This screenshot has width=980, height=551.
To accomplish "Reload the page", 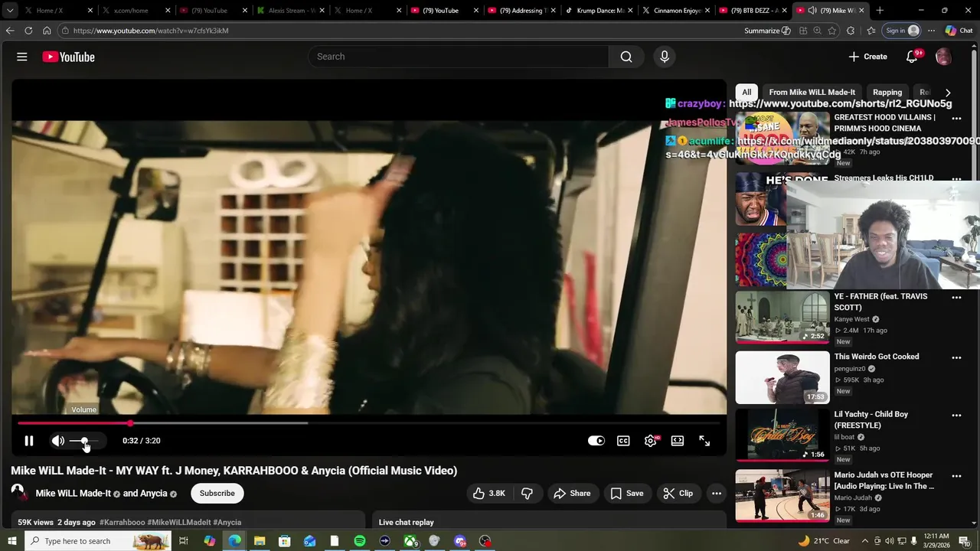I will [28, 31].
